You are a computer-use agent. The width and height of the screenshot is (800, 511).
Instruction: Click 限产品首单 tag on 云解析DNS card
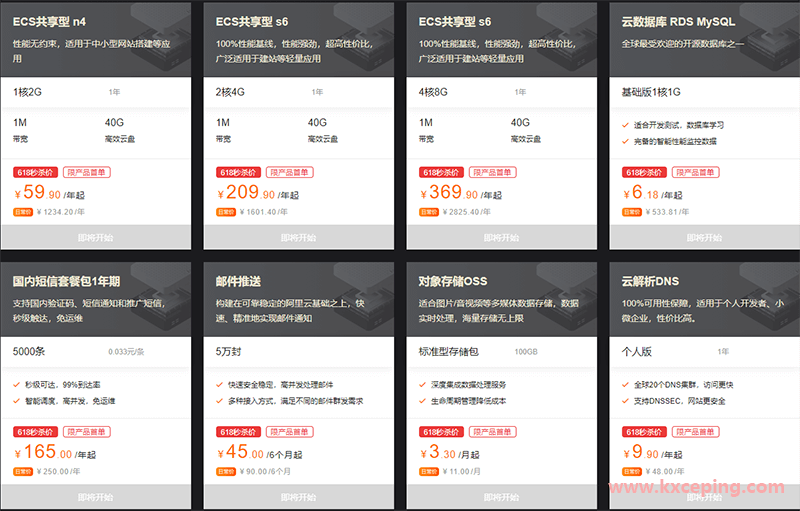click(x=695, y=432)
